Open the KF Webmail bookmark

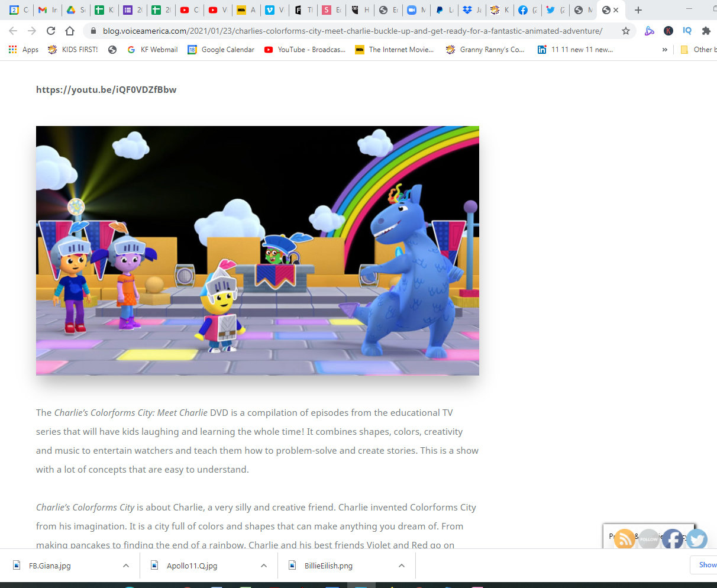point(153,50)
